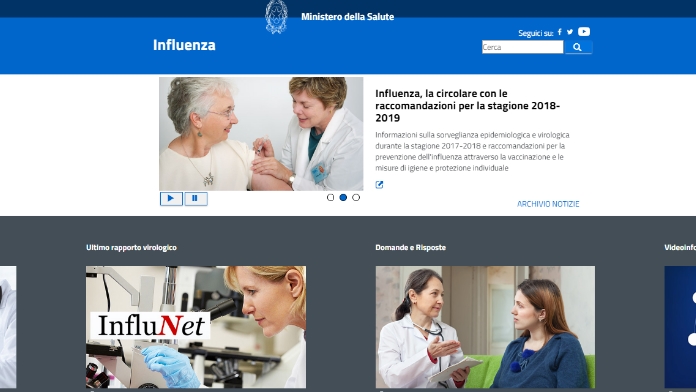
Task: Click the vaccination slideshow image
Action: tap(261, 134)
